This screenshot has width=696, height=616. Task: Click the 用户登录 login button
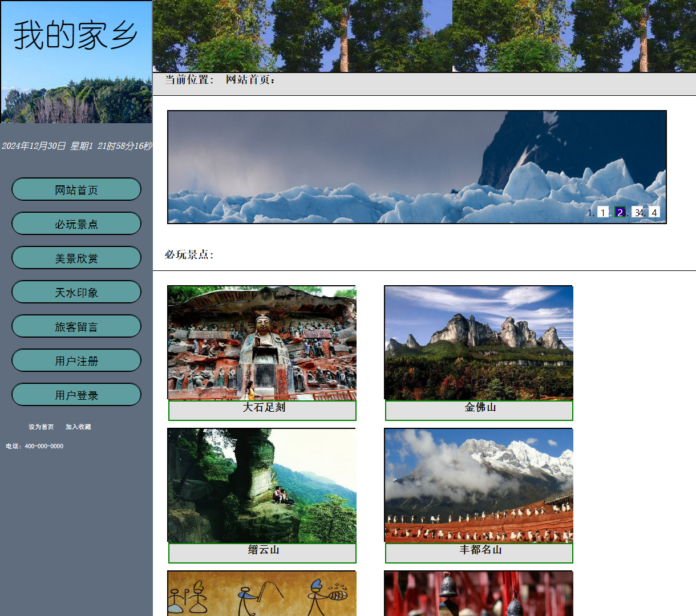pos(76,395)
